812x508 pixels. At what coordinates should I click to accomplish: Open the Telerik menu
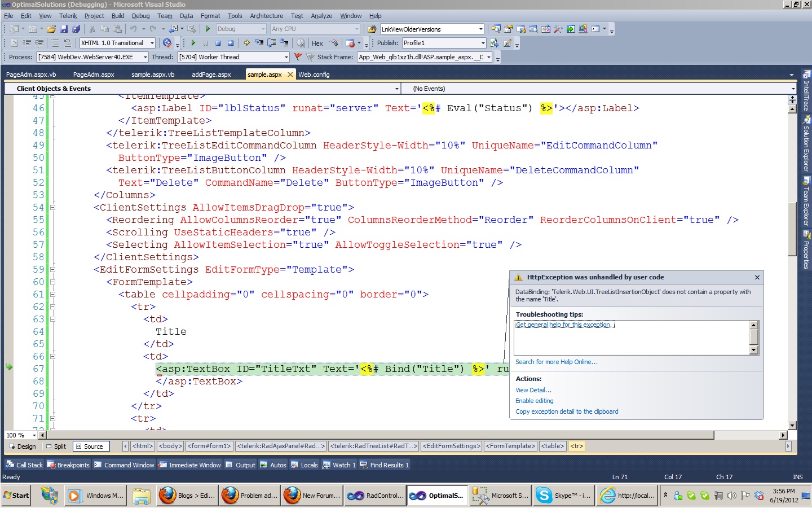[68, 16]
